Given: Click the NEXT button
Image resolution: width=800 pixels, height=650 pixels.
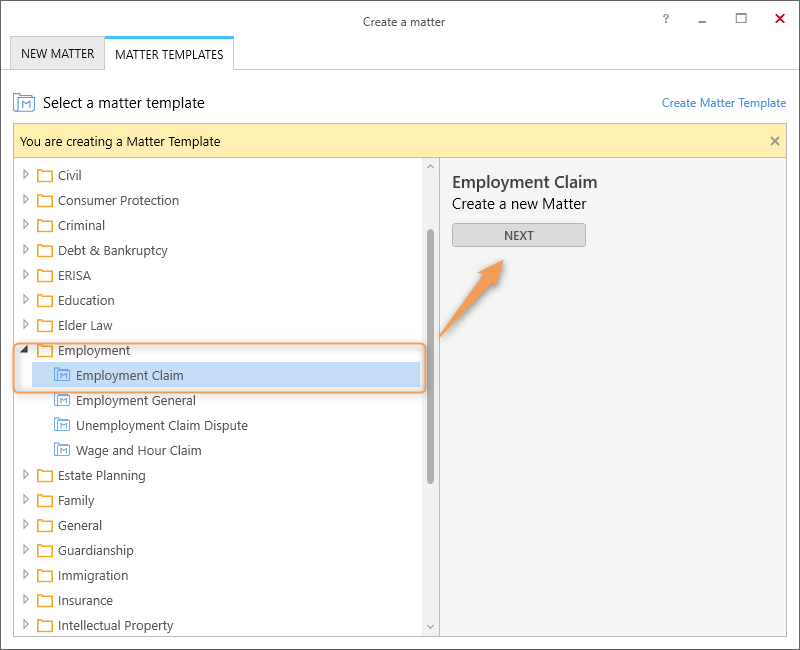Looking at the screenshot, I should pyautogui.click(x=519, y=235).
